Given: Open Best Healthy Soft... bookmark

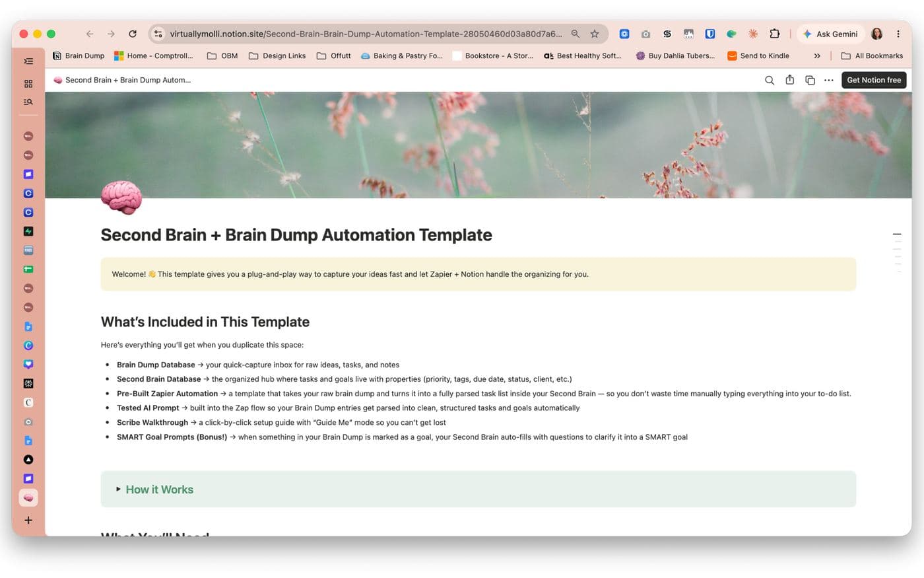Looking at the screenshot, I should [583, 55].
